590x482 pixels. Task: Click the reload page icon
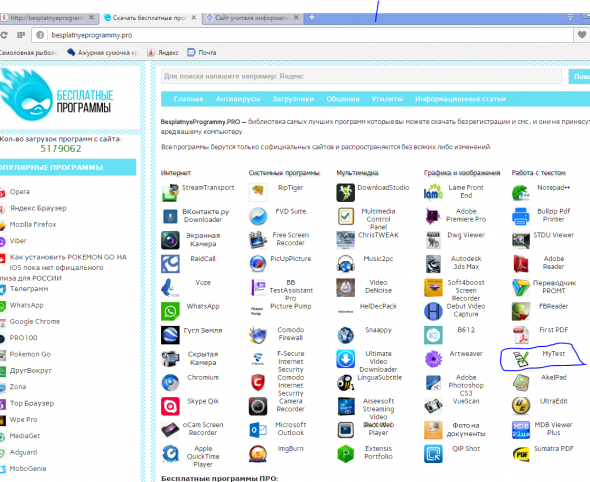click(4, 35)
